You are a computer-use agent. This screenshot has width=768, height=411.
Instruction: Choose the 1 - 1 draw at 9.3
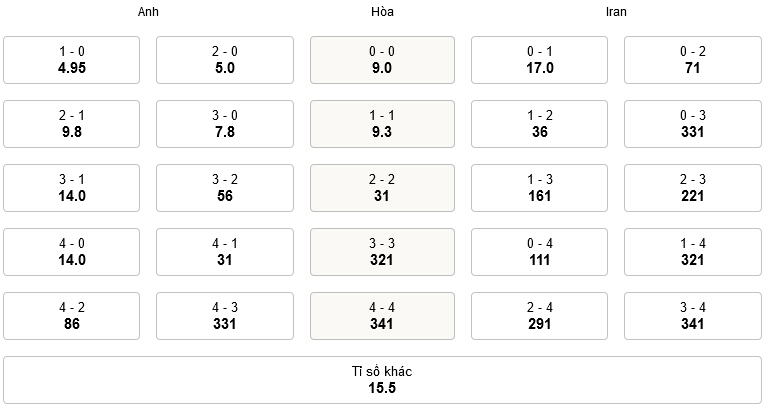(381, 124)
